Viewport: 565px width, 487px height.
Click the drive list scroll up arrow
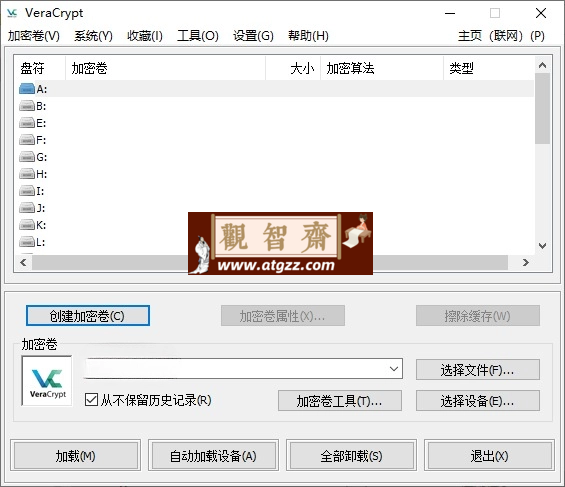tap(542, 65)
